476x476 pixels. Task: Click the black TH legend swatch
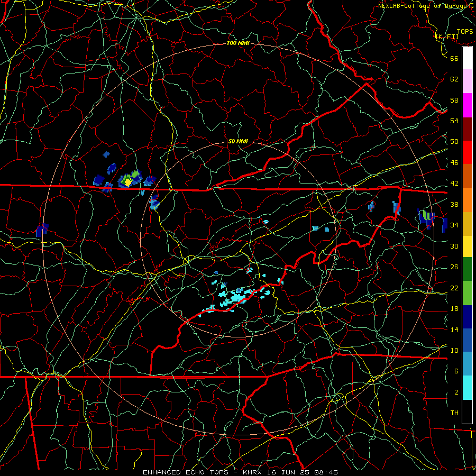click(467, 411)
